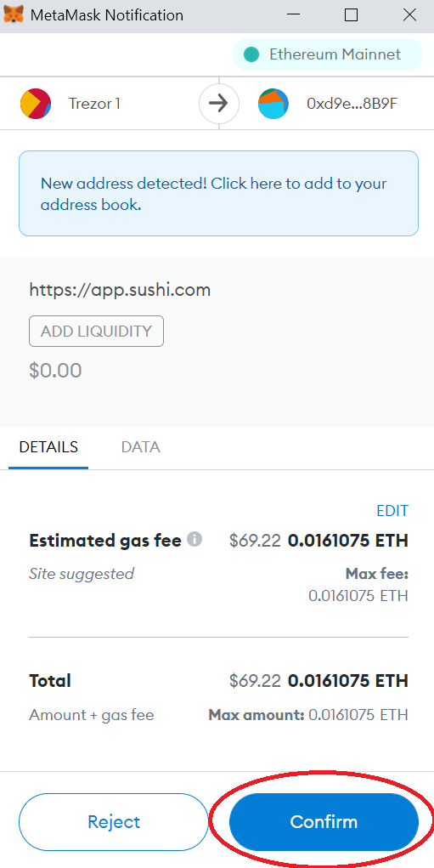Edit the estimated gas fee
The image size is (434, 868).
pos(392,510)
